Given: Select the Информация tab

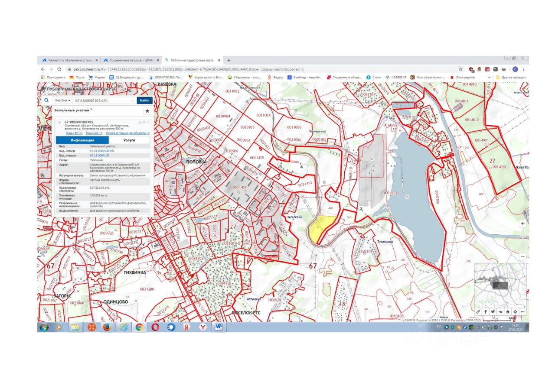Looking at the screenshot, I should coord(82,140).
